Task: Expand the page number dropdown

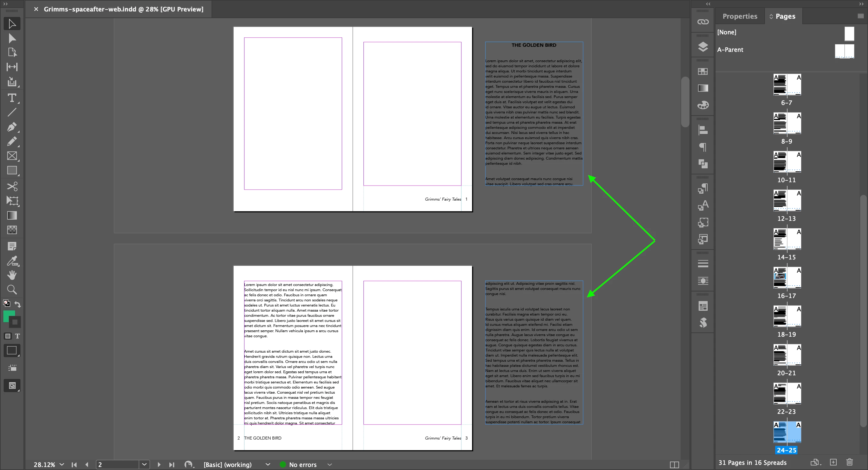Action: 144,465
